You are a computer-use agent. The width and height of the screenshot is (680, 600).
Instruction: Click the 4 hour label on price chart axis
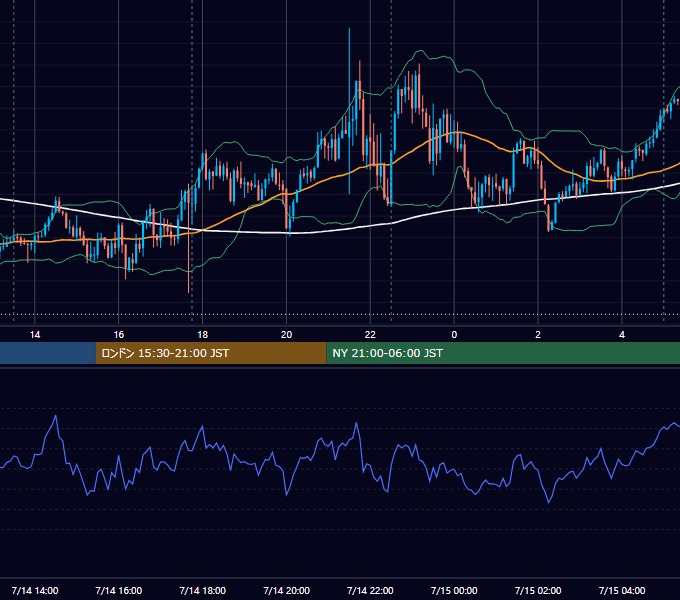622,335
